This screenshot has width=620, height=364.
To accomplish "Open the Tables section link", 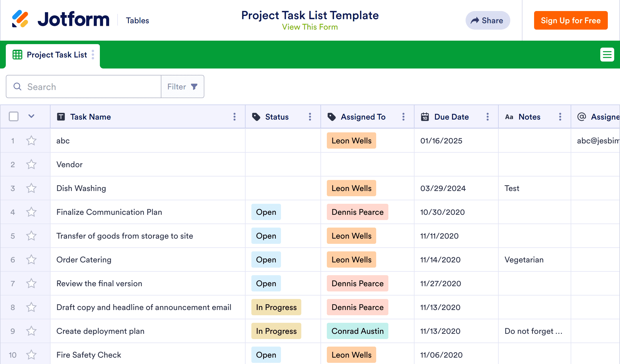I will (137, 20).
